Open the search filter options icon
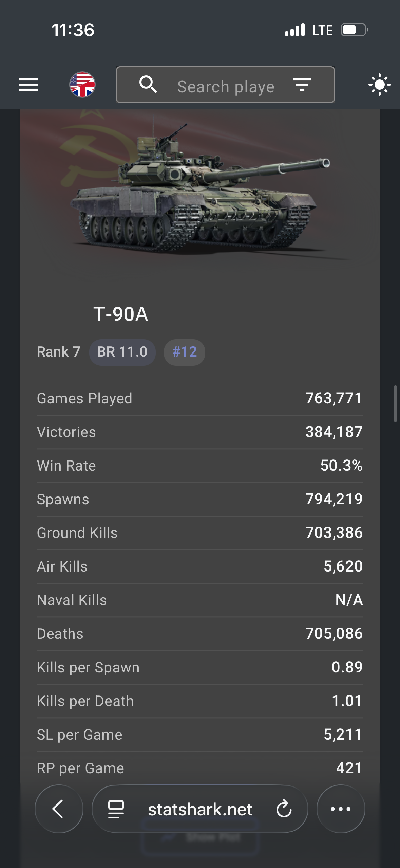 [302, 85]
